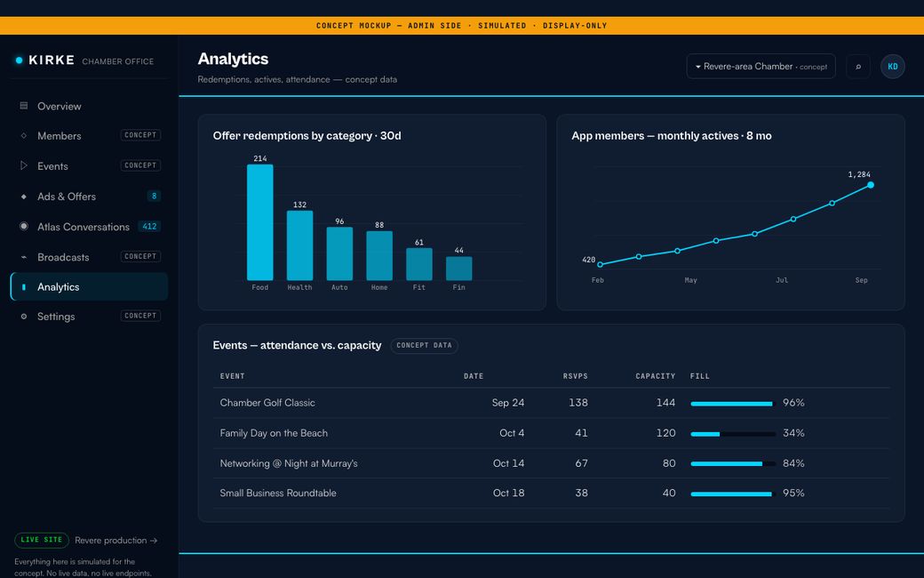This screenshot has height=578, width=924.
Task: Click the Oct 14 date cell
Action: (508, 463)
